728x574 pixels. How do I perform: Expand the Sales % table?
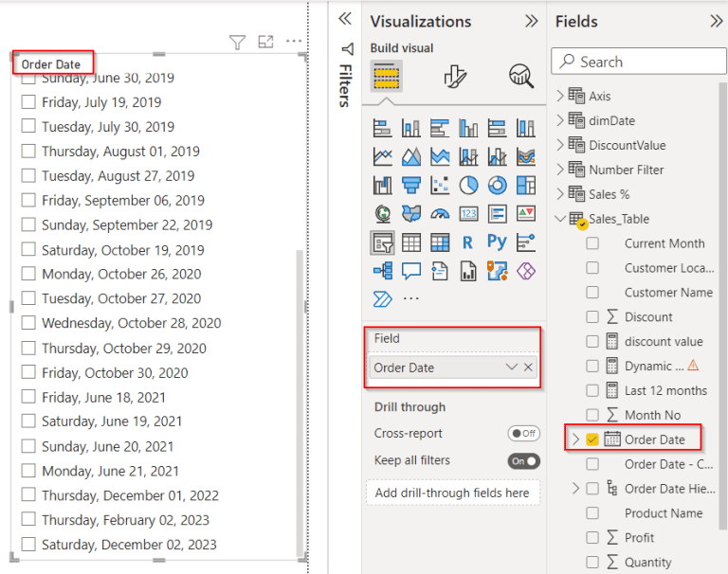(x=560, y=194)
